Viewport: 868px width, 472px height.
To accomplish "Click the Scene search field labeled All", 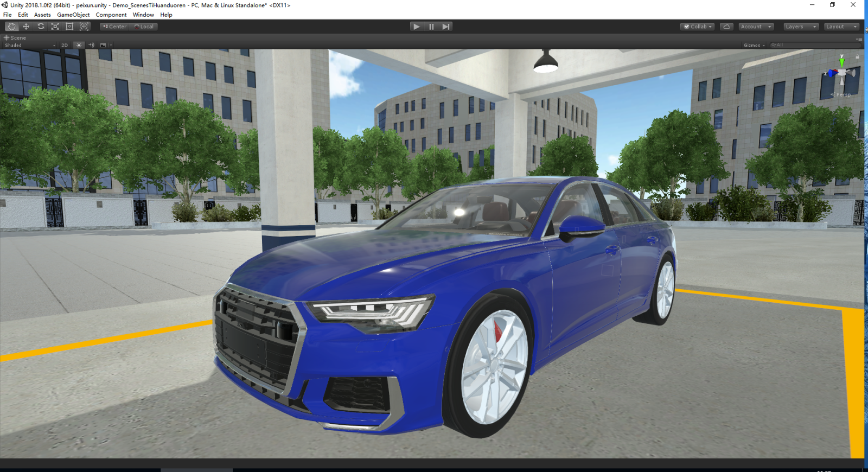I will click(814, 46).
